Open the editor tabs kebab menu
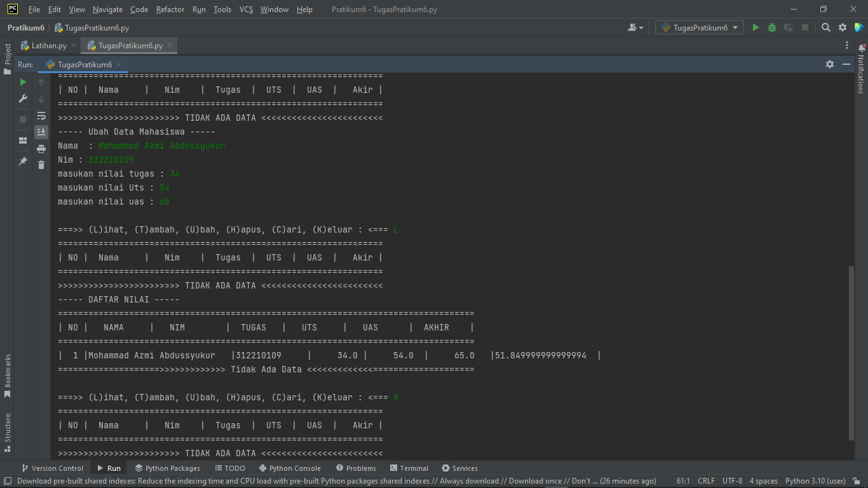This screenshot has width=868, height=488. pyautogui.click(x=847, y=46)
